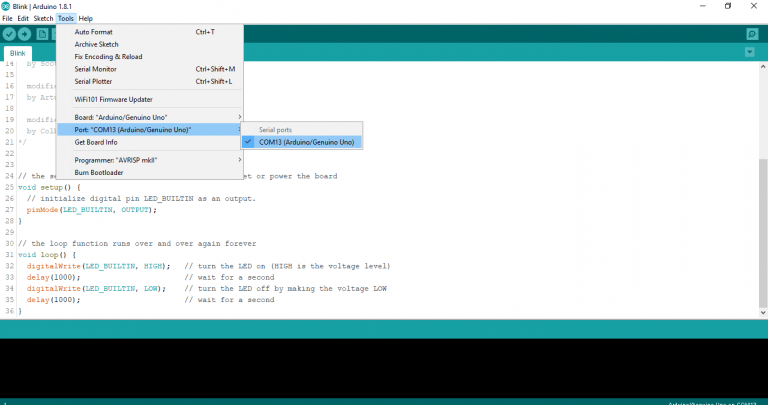This screenshot has width=768, height=405.
Task: Click the void setup() line
Action: (49, 187)
